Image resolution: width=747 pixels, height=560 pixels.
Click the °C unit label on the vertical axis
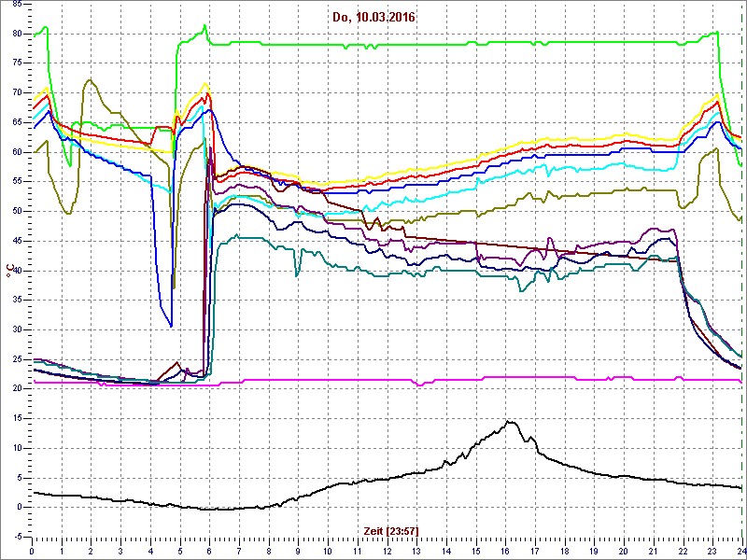tap(9, 271)
